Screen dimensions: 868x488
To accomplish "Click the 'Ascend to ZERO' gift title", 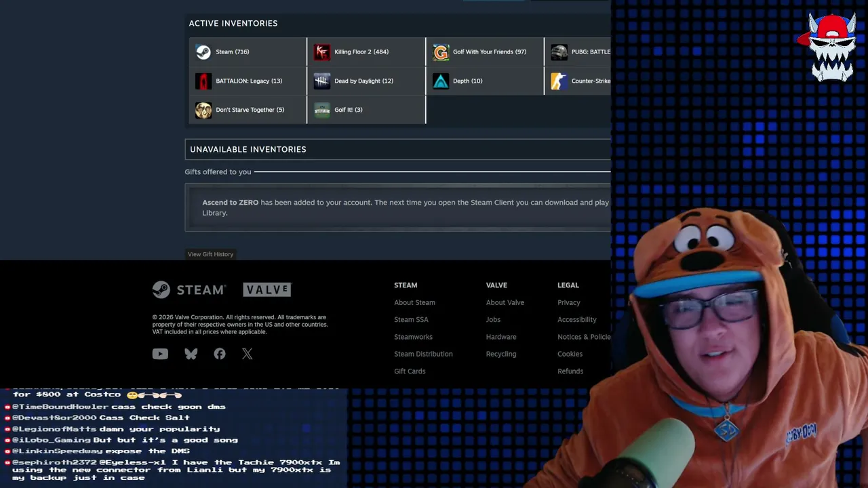I will point(230,203).
